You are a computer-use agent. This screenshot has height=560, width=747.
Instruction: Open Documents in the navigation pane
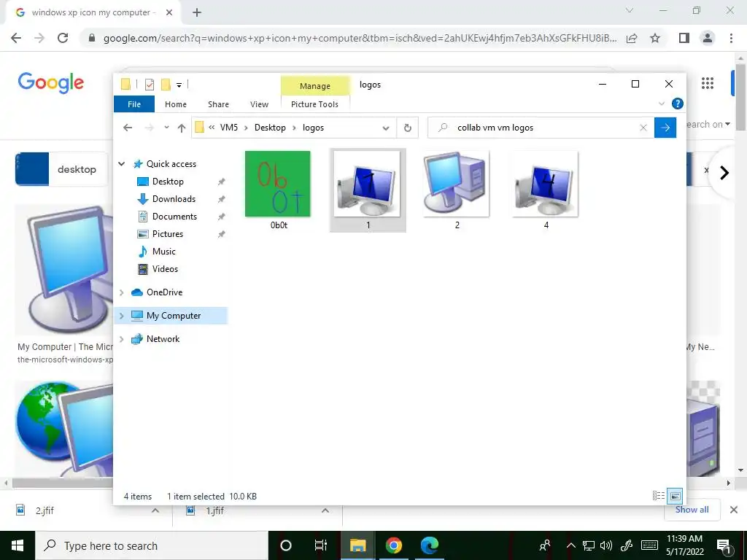point(174,217)
